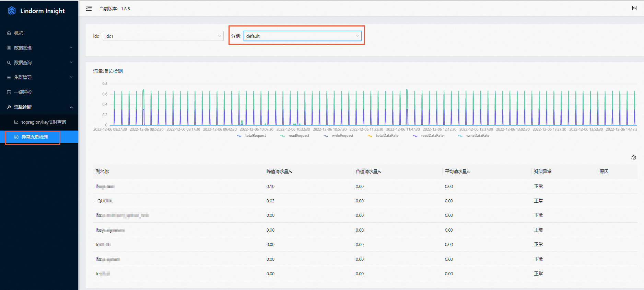Click the export icon next to 一键巡检
The width and height of the screenshot is (644, 290).
click(x=9, y=92)
